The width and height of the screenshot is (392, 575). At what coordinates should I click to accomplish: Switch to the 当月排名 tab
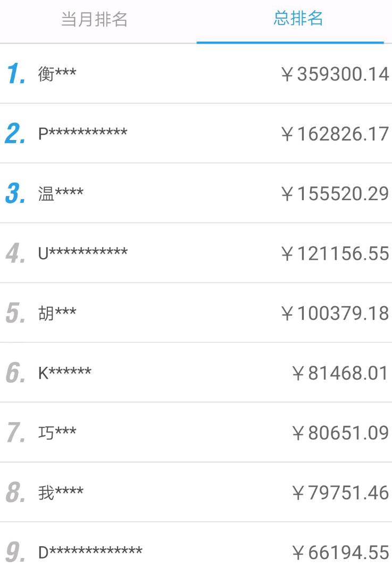click(95, 20)
